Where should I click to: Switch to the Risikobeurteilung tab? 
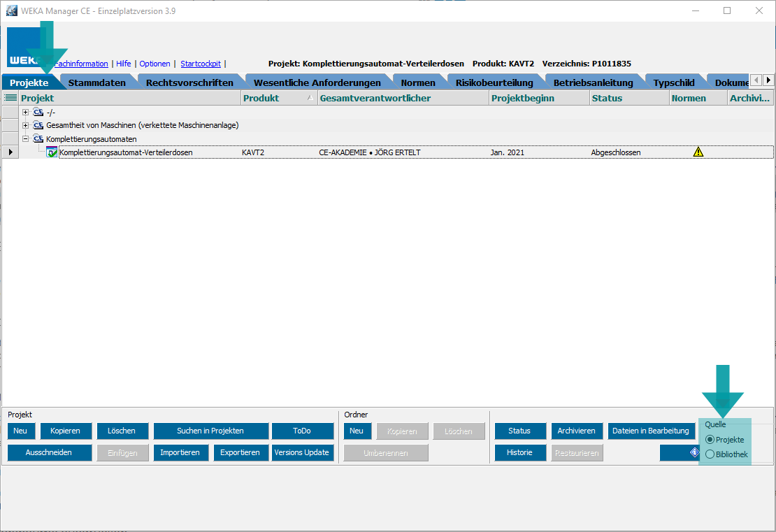coord(494,82)
